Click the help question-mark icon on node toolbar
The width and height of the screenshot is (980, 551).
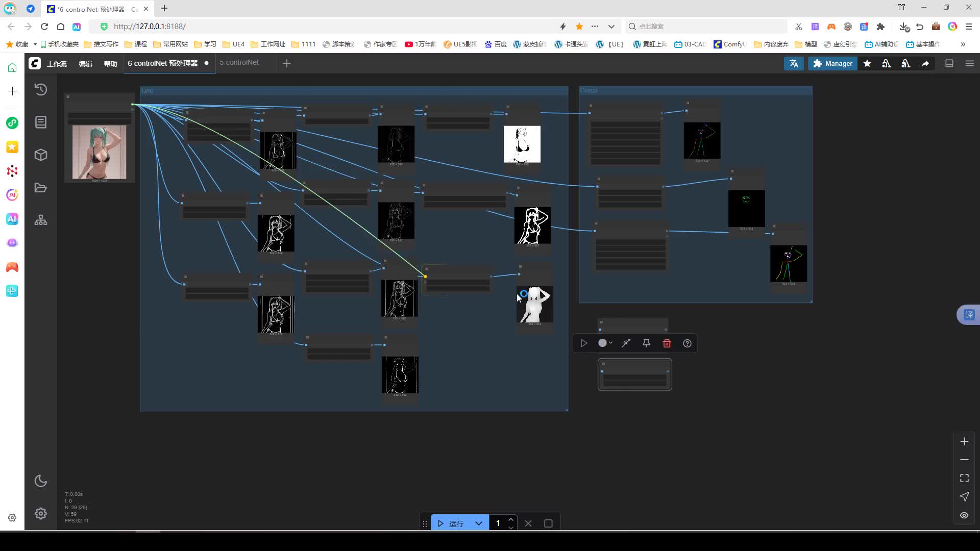687,343
